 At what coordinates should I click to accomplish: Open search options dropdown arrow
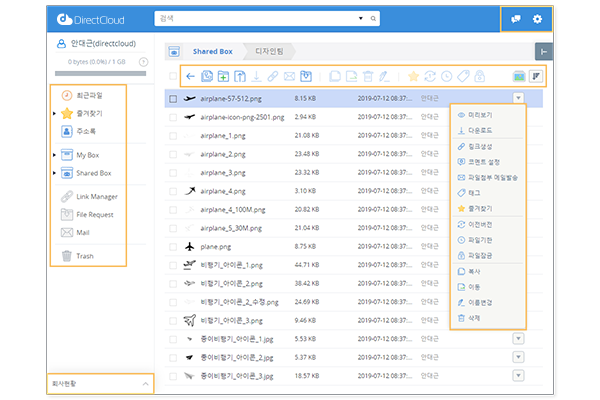coord(360,18)
